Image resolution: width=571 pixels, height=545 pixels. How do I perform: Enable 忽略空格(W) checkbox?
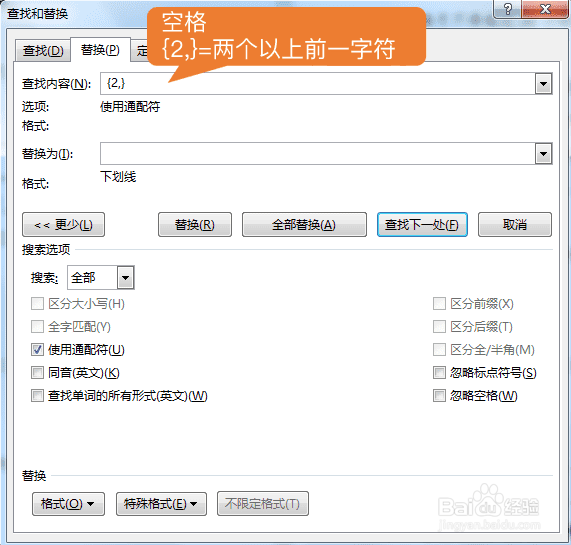(439, 395)
